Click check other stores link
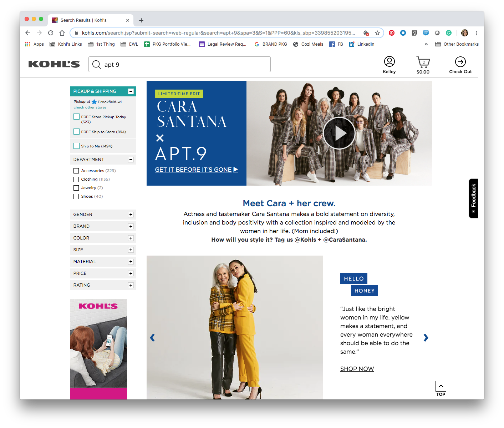Screen dimensions: 504x428 [x=90, y=107]
